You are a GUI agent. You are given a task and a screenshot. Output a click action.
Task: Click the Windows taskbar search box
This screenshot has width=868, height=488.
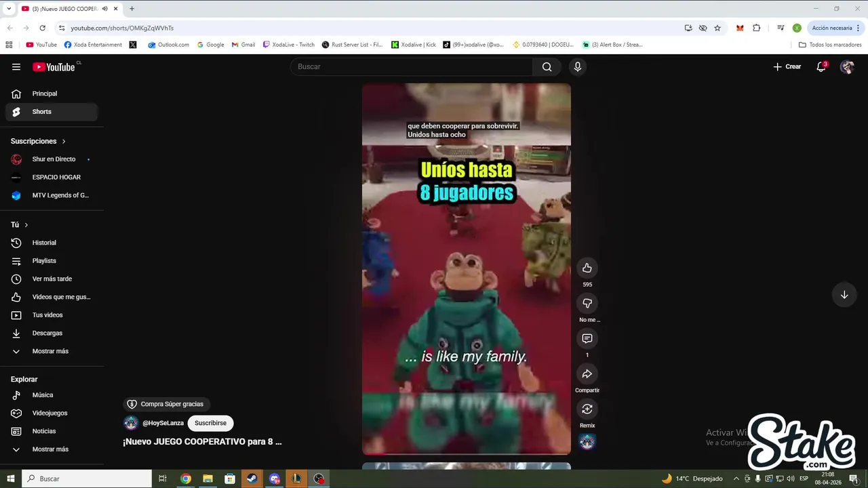click(x=87, y=479)
